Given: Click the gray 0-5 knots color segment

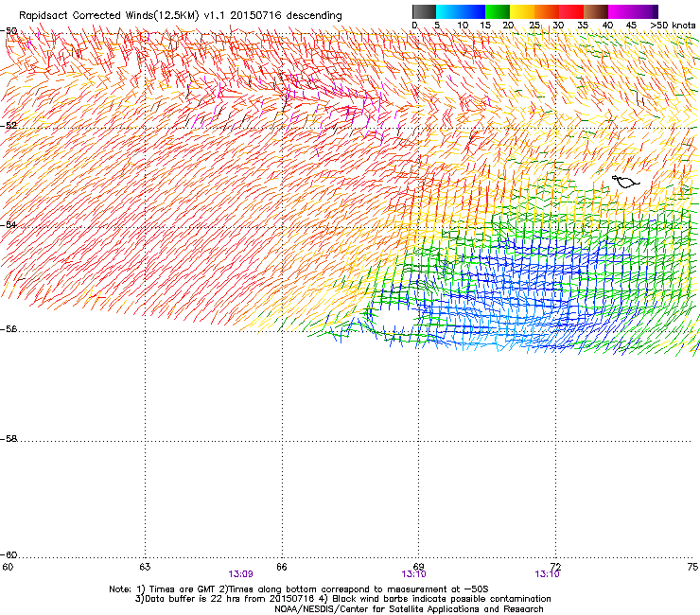Looking at the screenshot, I should (424, 11).
